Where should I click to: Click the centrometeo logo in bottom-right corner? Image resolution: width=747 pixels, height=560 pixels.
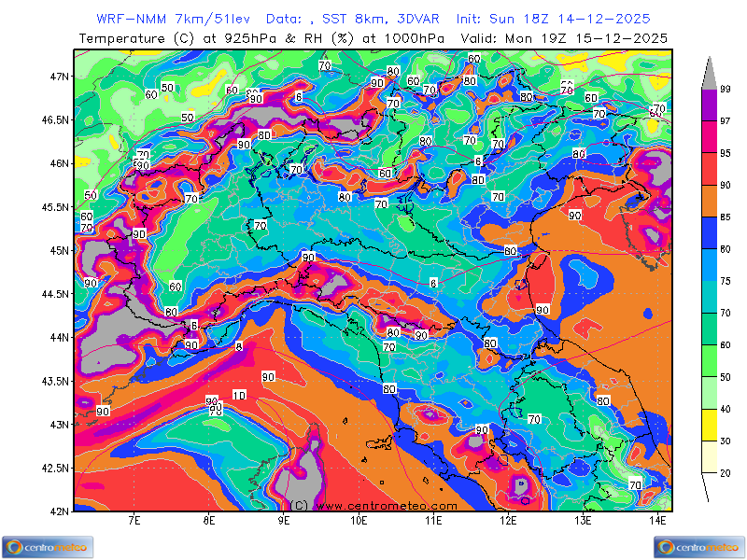click(x=700, y=546)
